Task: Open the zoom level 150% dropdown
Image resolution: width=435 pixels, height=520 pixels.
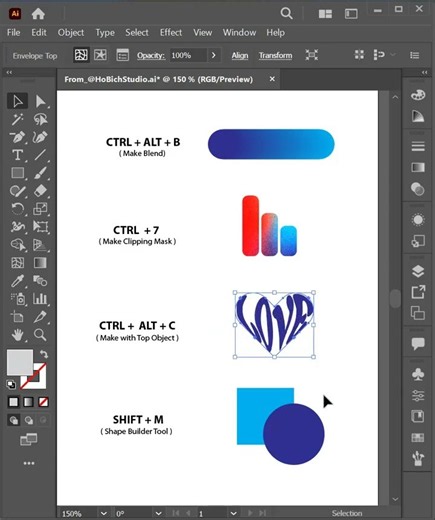Action: tap(104, 514)
